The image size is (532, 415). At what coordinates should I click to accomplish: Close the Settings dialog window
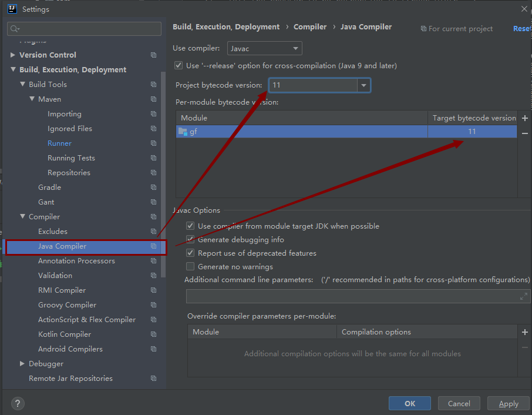tap(524, 9)
